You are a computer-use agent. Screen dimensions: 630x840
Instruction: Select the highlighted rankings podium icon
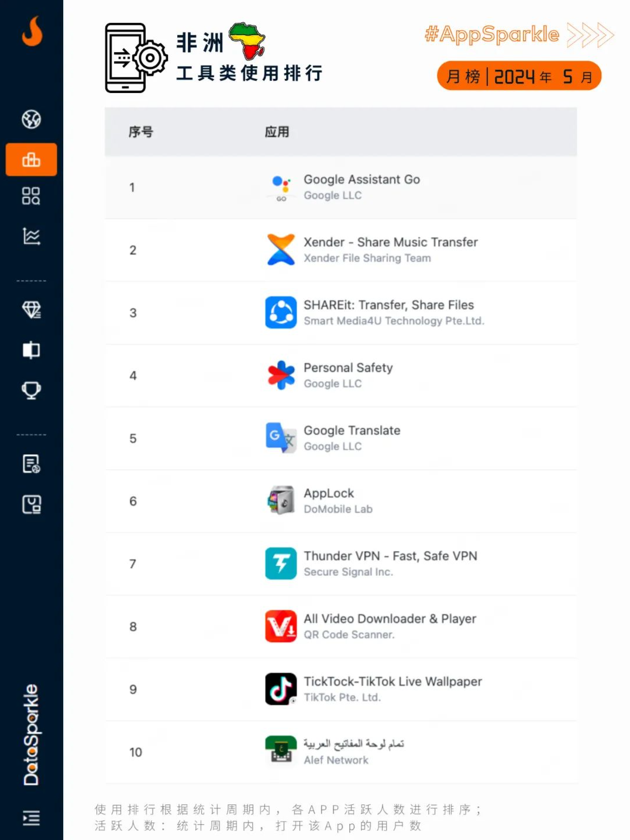tap(32, 160)
